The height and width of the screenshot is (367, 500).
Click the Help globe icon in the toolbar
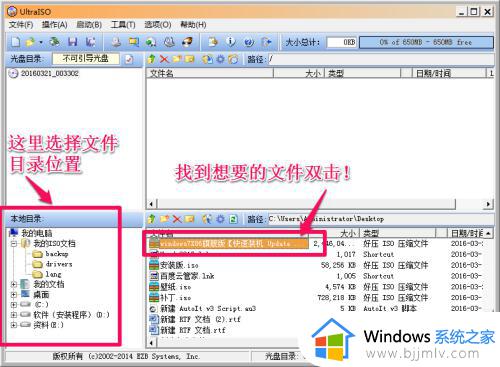click(x=249, y=42)
